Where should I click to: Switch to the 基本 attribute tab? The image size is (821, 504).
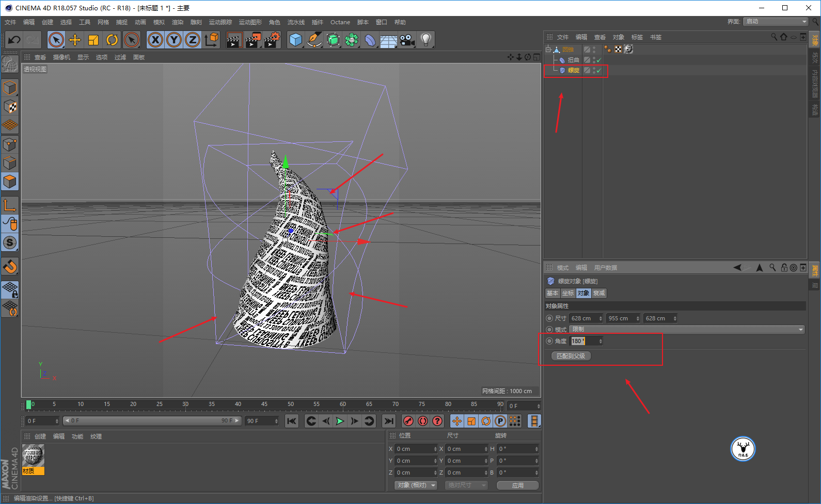pos(552,293)
